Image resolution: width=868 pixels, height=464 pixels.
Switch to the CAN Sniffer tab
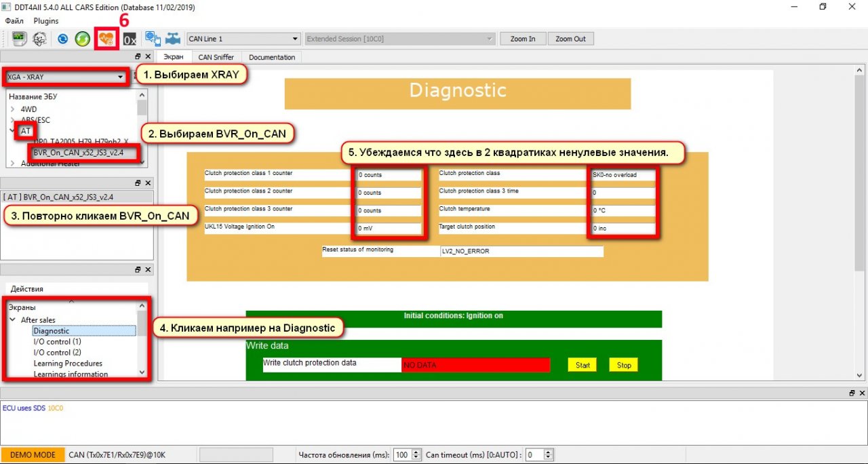point(216,57)
